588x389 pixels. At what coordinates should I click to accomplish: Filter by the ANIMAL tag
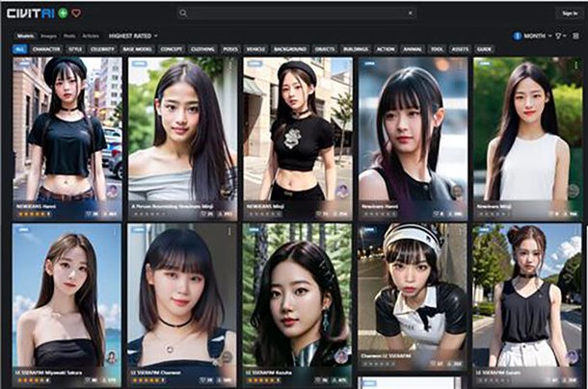pos(413,49)
